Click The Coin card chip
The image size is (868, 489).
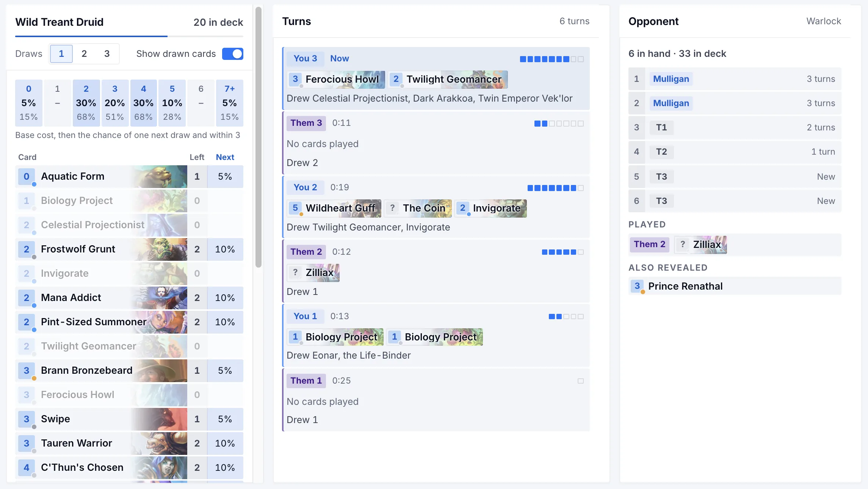pyautogui.click(x=418, y=208)
